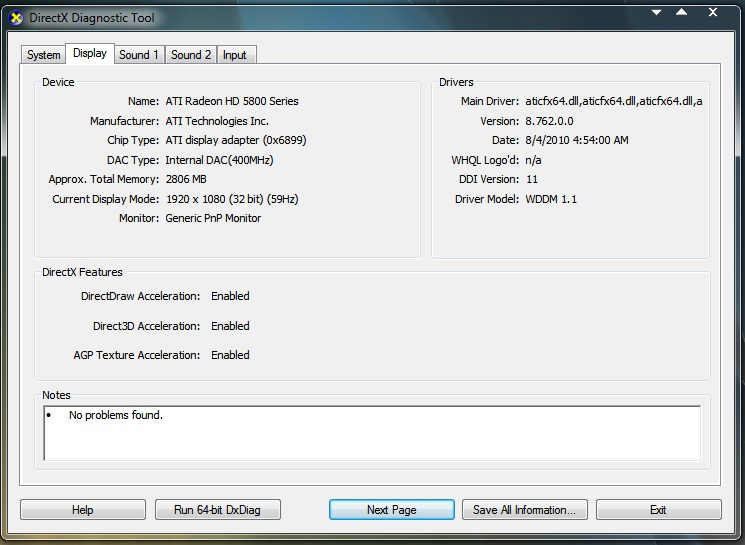Click the DirectX logo icon in title bar
Image resolution: width=745 pixels, height=545 pixels.
(16, 18)
